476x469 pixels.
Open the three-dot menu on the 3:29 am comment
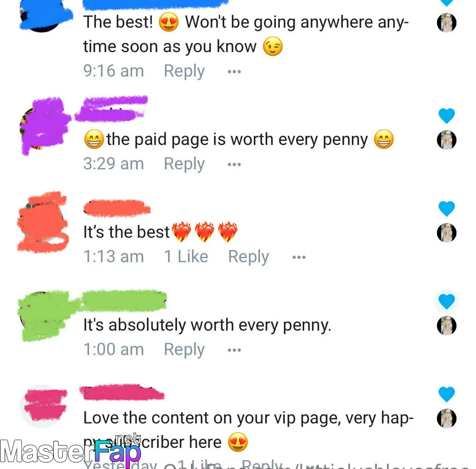click(x=234, y=165)
